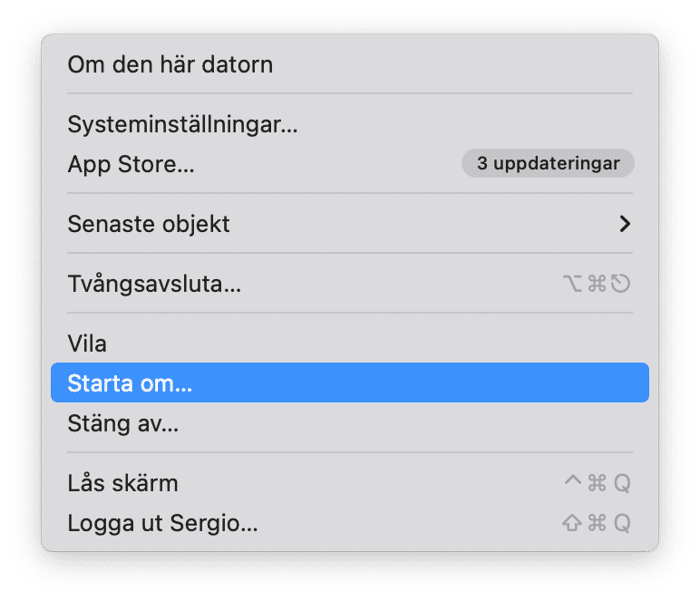Click the command symbol beside Tvångsavsluta
The width and height of the screenshot is (700, 600).
(x=597, y=283)
